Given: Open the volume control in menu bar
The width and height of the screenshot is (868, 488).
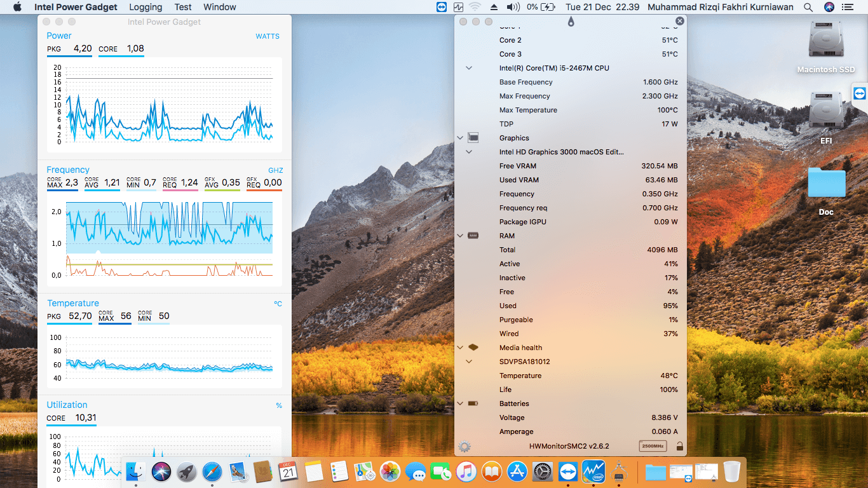Looking at the screenshot, I should (x=513, y=7).
